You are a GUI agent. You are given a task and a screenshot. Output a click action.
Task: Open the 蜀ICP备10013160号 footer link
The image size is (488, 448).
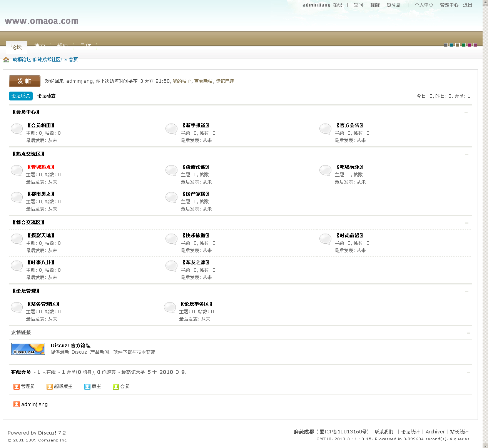tap(343, 432)
